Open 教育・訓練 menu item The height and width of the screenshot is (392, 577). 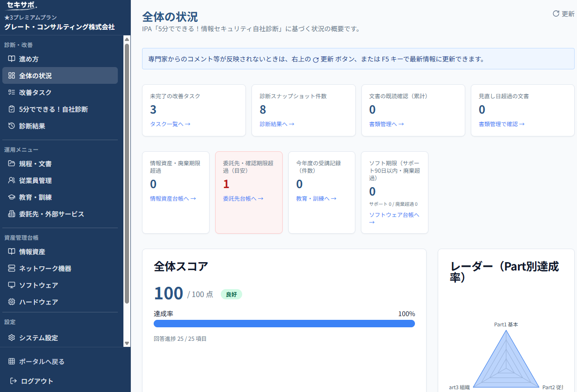tap(60, 197)
